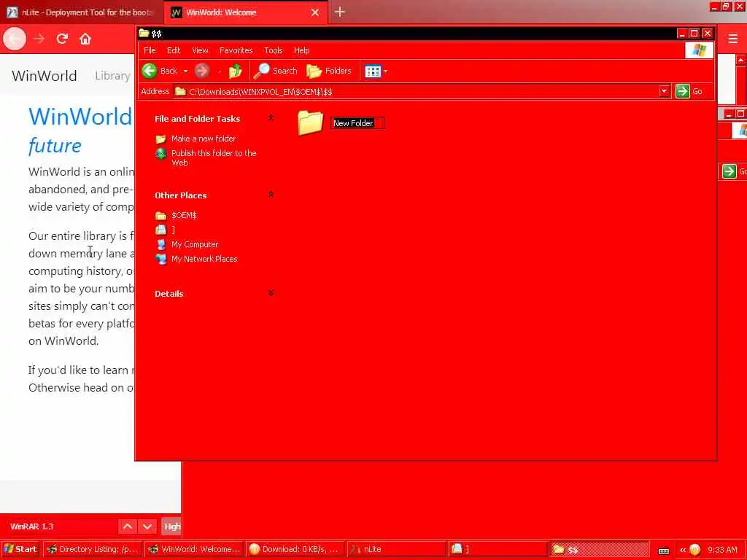Viewport: 747px width, 560px height.
Task: Click the keyboard icon in the taskbar
Action: tap(664, 551)
